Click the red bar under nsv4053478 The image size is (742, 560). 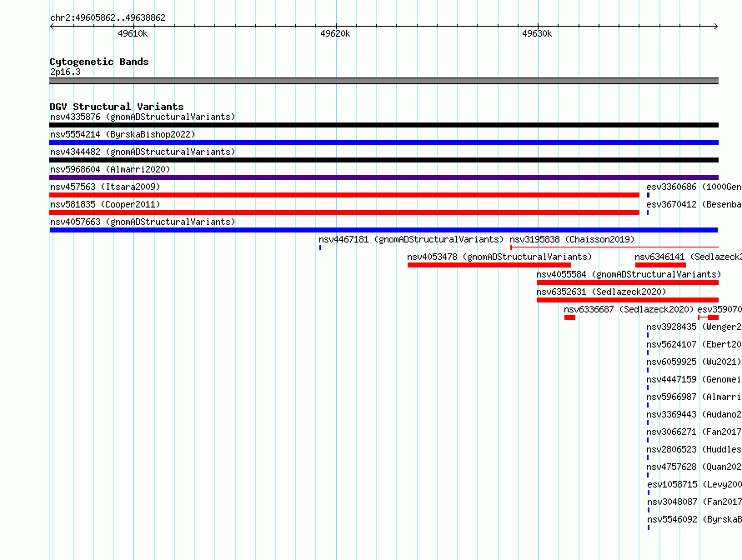(489, 265)
